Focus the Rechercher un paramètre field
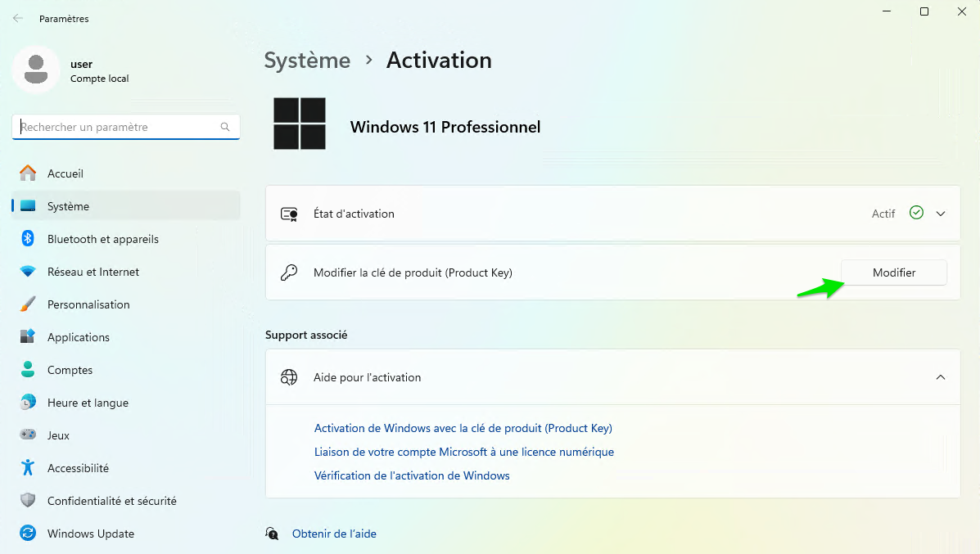The height and width of the screenshot is (554, 980). 125,127
